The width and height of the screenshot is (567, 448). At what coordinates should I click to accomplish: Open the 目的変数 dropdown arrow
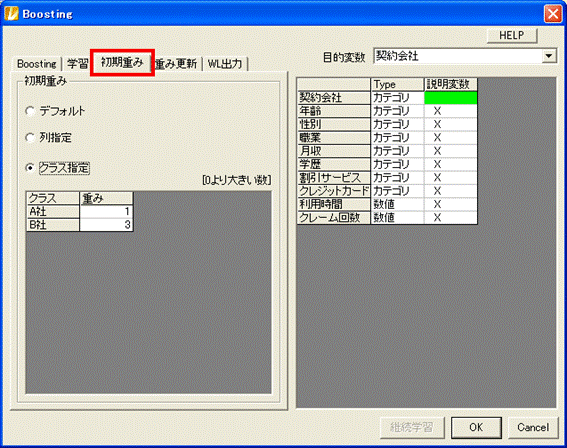(x=549, y=56)
